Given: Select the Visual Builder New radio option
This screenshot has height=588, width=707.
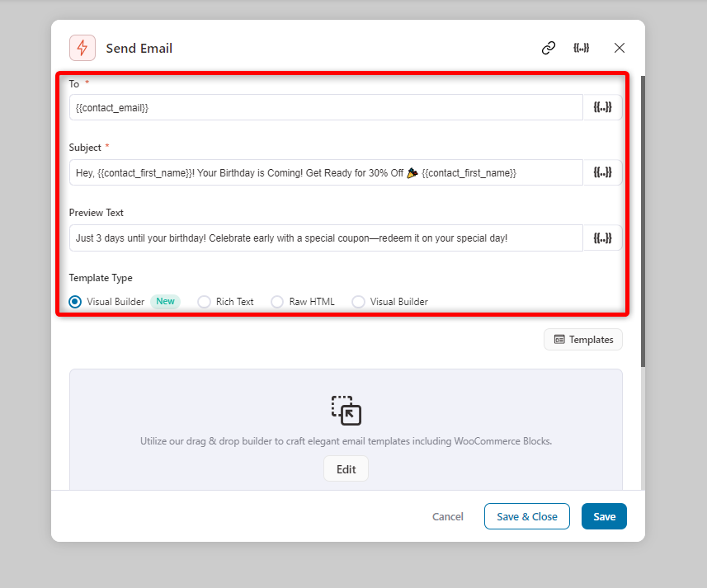Looking at the screenshot, I should point(75,302).
